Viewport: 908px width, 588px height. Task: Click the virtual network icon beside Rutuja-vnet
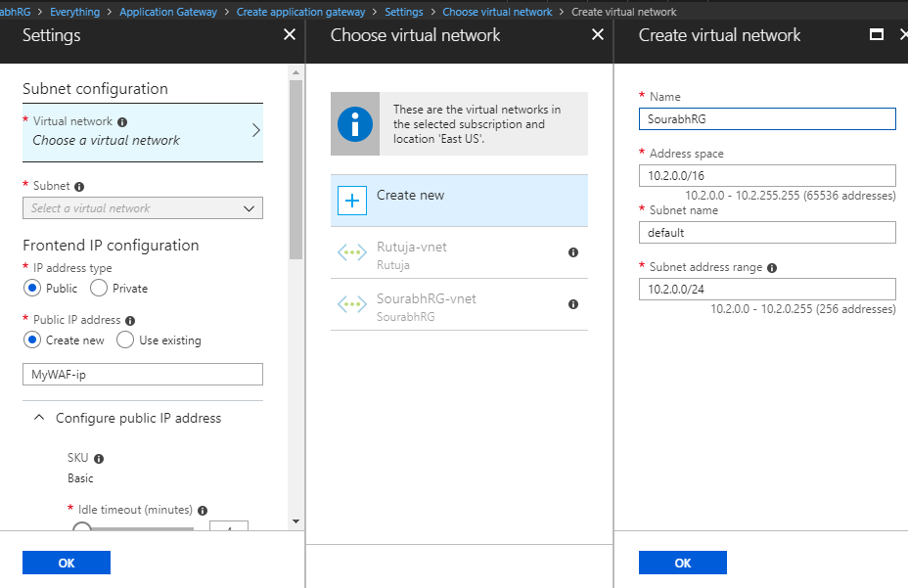tap(351, 252)
